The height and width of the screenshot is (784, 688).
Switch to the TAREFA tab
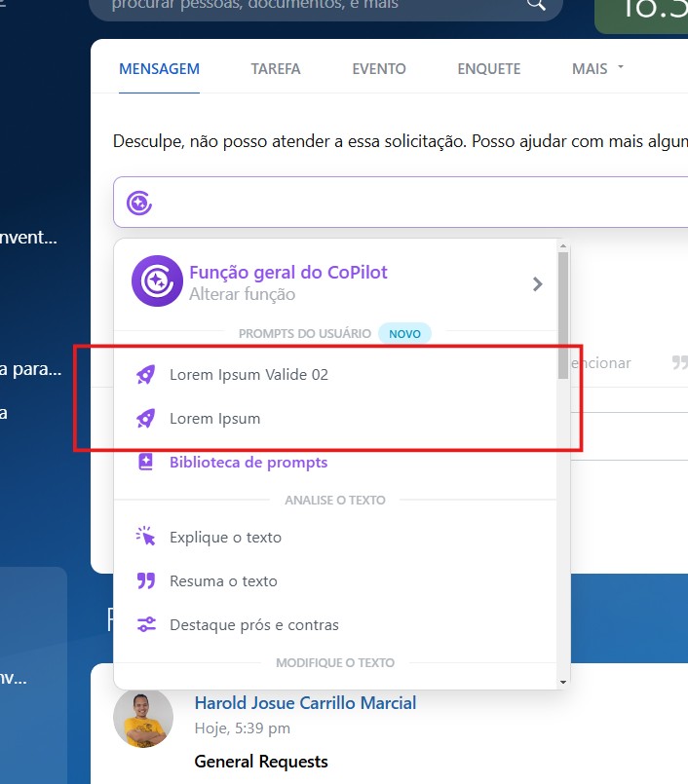pyautogui.click(x=276, y=69)
